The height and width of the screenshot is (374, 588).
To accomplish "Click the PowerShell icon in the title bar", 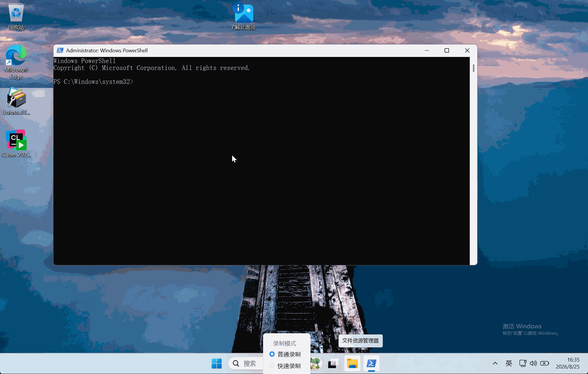I will 60,50.
